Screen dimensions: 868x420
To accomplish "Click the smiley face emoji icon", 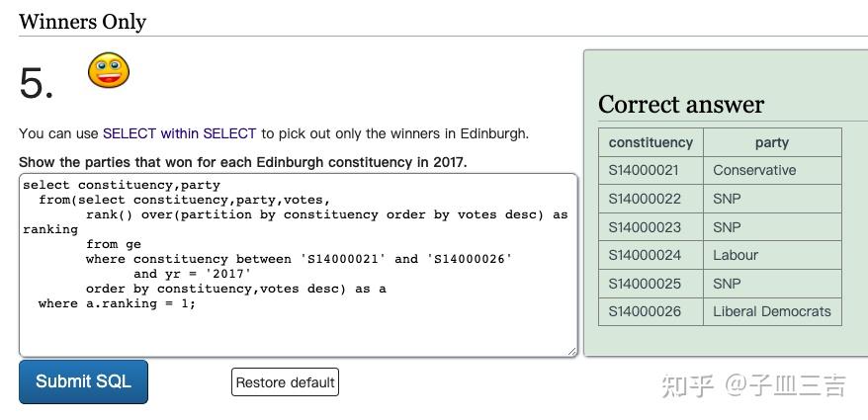I will 109,71.
